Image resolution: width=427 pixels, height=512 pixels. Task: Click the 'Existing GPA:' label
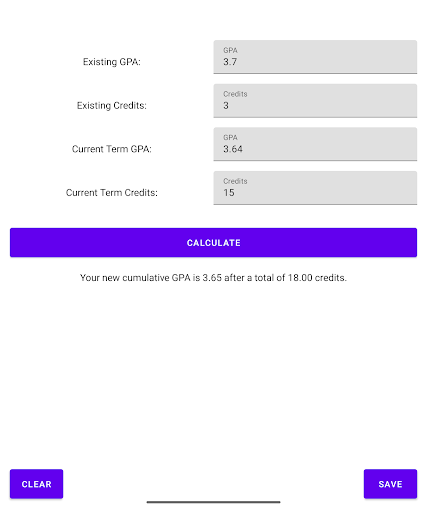112,62
